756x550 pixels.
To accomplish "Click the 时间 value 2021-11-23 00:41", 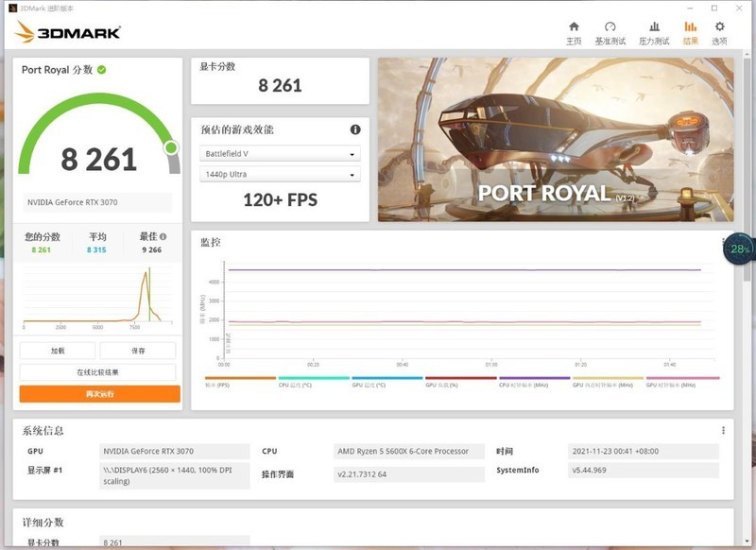I will pyautogui.click(x=644, y=451).
